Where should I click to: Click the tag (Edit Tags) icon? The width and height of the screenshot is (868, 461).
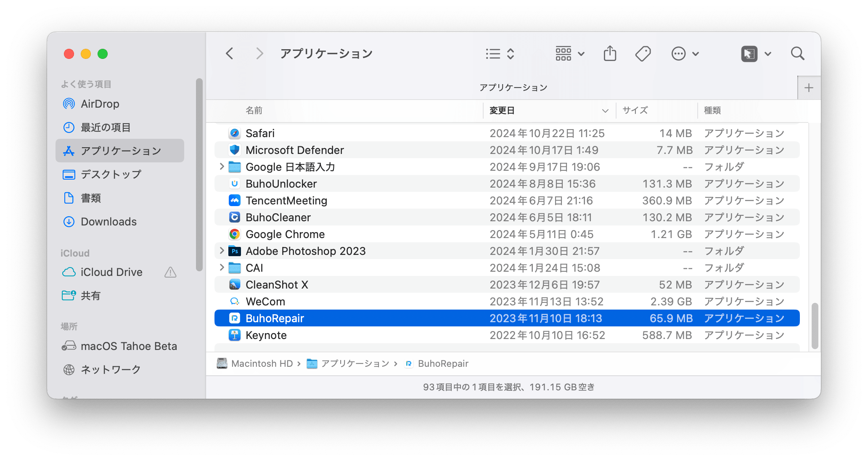click(643, 54)
